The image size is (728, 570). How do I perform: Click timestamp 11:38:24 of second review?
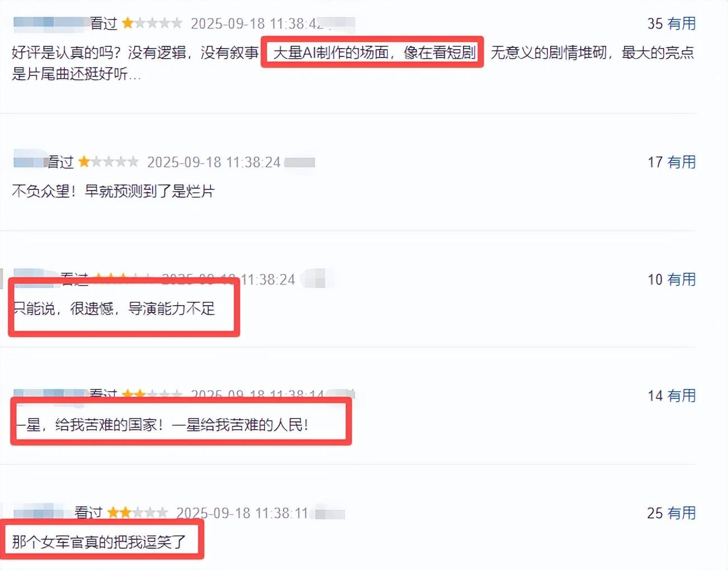point(214,162)
